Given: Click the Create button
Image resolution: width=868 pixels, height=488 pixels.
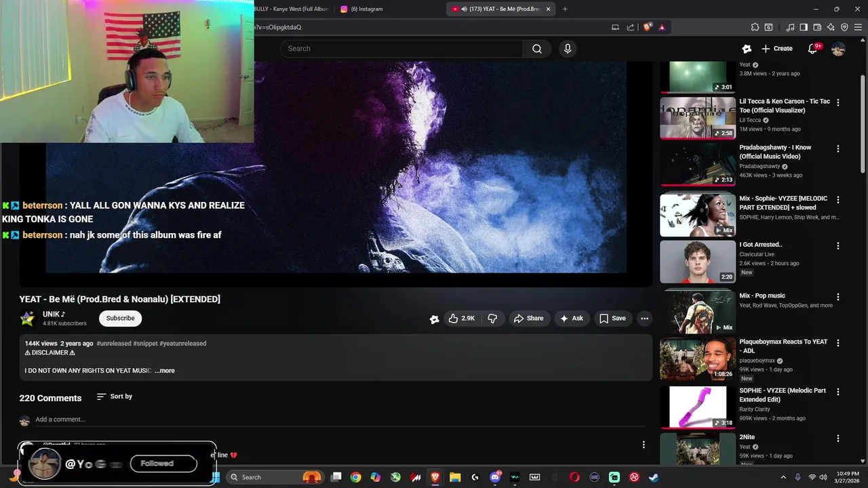Looking at the screenshot, I should (x=777, y=49).
